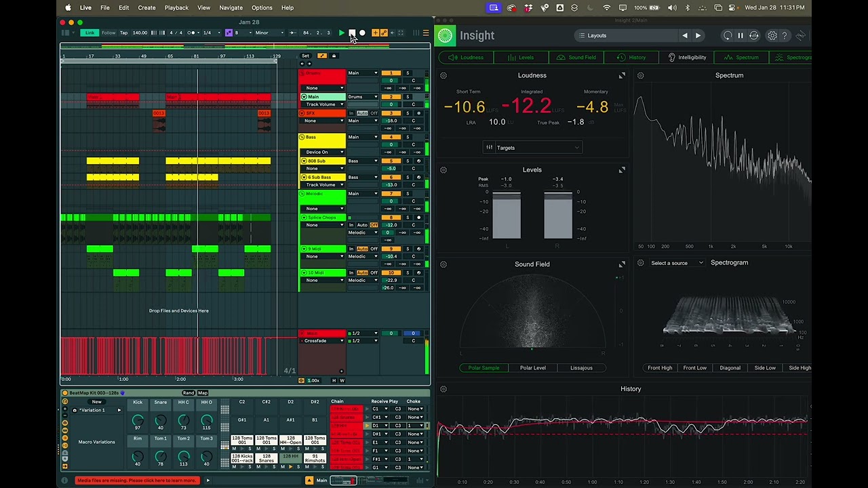Open the Live application menu
The height and width of the screenshot is (488, 868).
85,7
